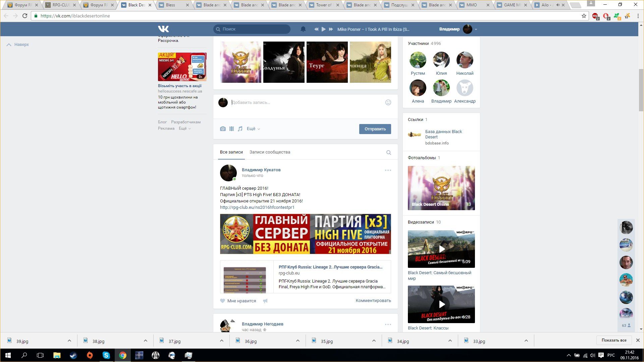
Task: Open the Колдунья photo thumbnail
Action: [284, 62]
